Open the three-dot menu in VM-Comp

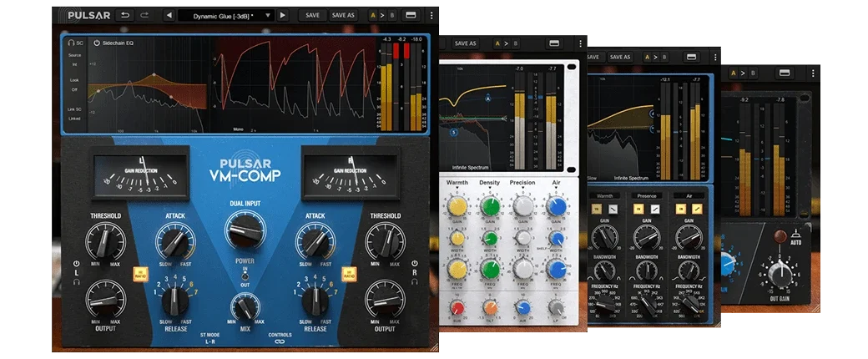(x=430, y=15)
